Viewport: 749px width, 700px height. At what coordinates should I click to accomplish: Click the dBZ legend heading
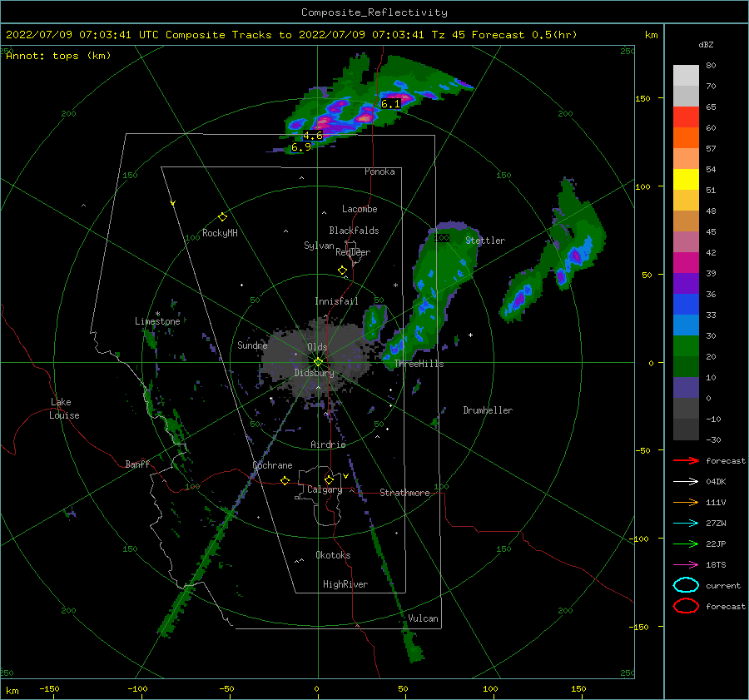click(x=706, y=44)
